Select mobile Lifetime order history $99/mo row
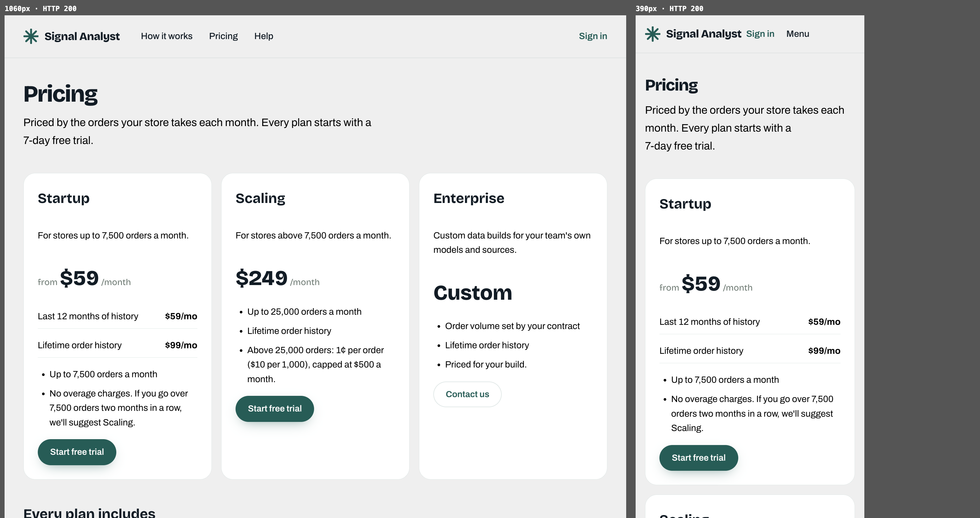Image resolution: width=980 pixels, height=518 pixels. pyautogui.click(x=749, y=351)
